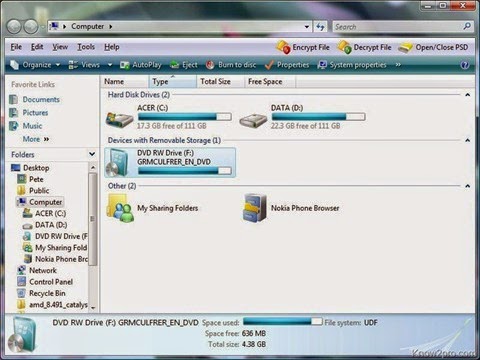Click the Views toolbar button
Image resolution: width=480 pixels, height=360 pixels.
click(x=84, y=65)
